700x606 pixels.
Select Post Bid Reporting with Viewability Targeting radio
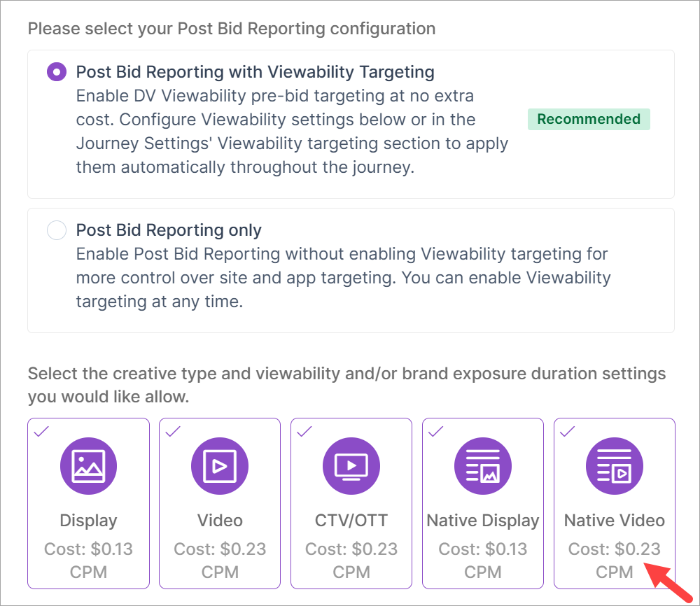pos(57,72)
